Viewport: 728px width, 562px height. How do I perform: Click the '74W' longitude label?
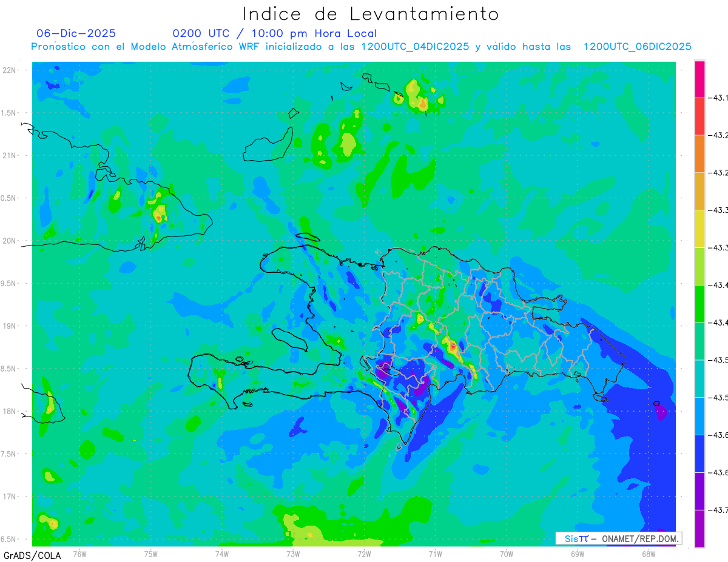point(222,553)
